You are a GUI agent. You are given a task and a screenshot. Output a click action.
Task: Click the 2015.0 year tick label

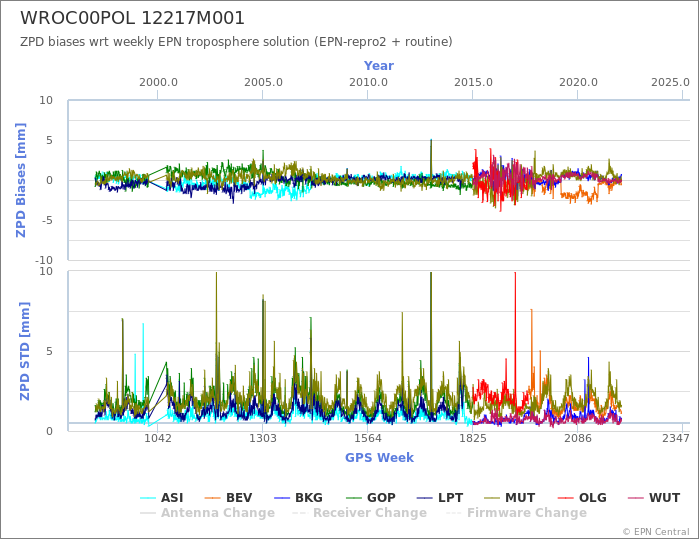pos(473,83)
